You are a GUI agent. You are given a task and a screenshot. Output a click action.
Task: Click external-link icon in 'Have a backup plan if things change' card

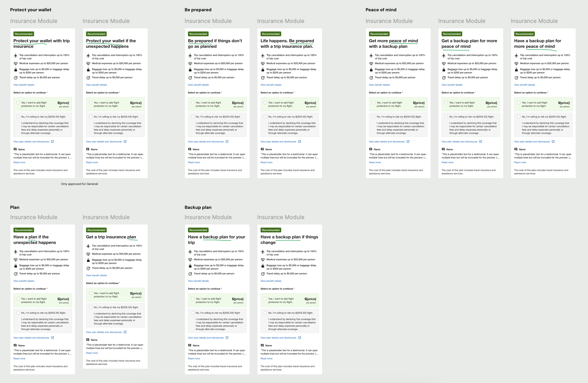coord(300,338)
